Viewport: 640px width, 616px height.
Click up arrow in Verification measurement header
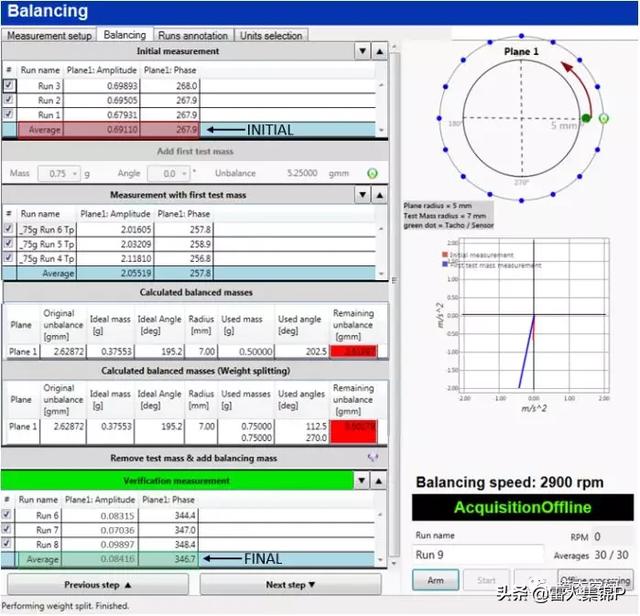pyautogui.click(x=379, y=481)
